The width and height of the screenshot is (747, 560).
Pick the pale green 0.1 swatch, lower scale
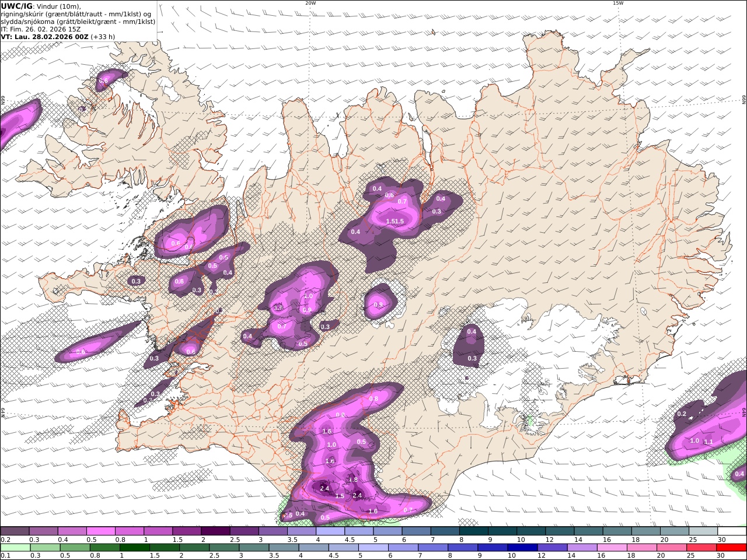coord(15,547)
